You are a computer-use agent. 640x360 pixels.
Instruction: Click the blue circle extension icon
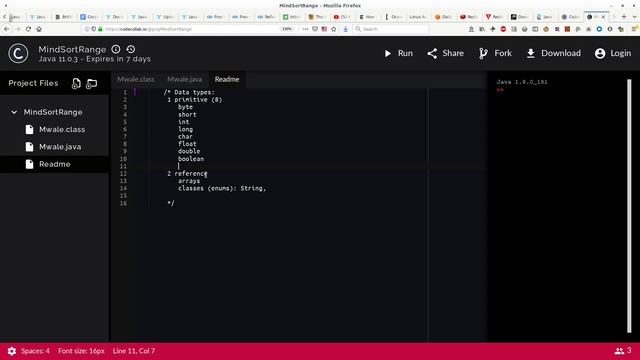(x=599, y=29)
